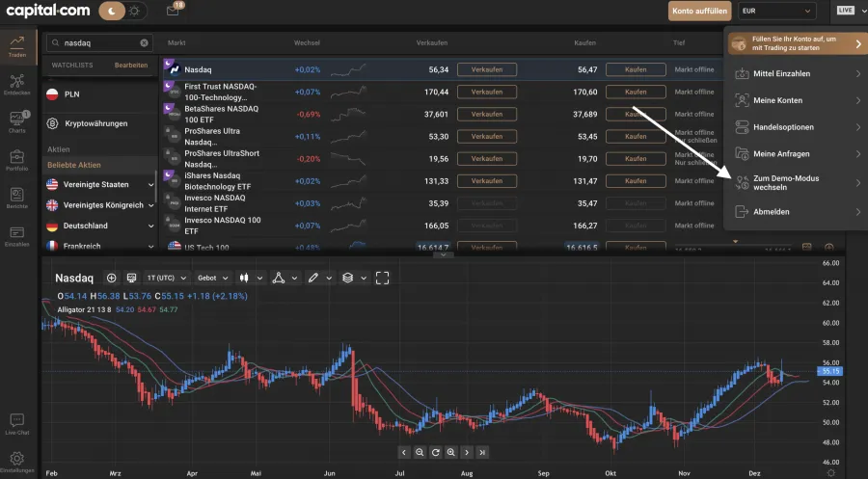Zoom in the chart with plus magnifier

(451, 452)
